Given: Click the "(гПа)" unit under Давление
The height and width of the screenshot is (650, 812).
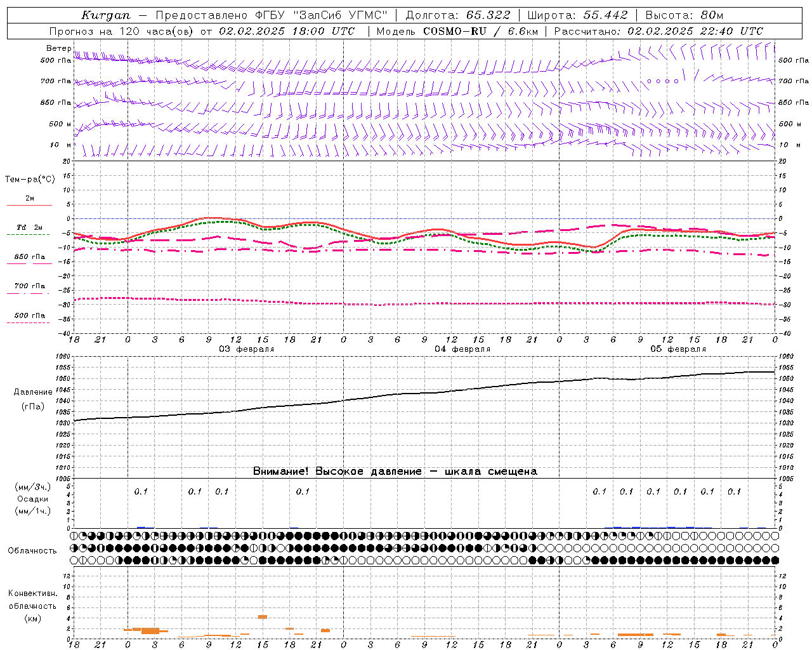Looking at the screenshot, I should tap(33, 407).
